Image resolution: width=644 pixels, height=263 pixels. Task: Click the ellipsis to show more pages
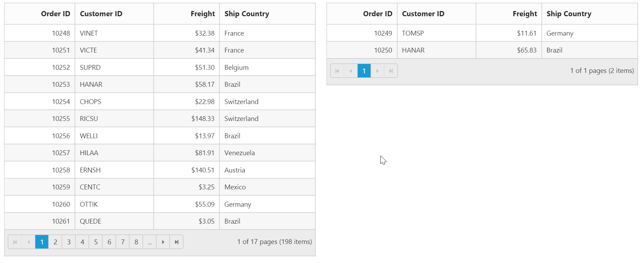coord(150,242)
